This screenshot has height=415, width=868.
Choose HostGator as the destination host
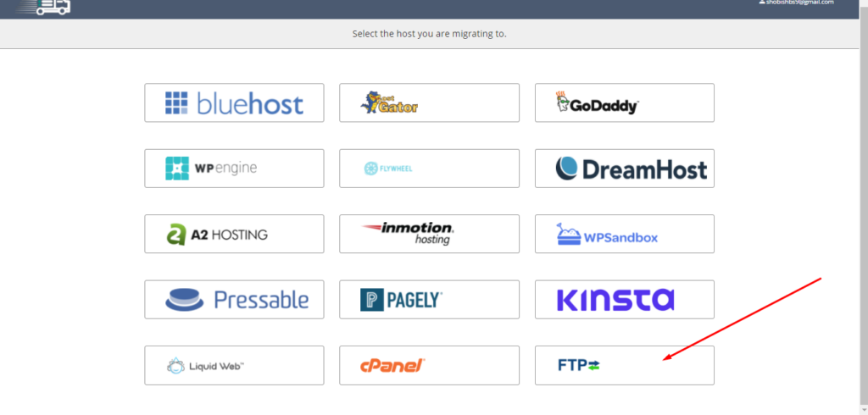click(430, 103)
